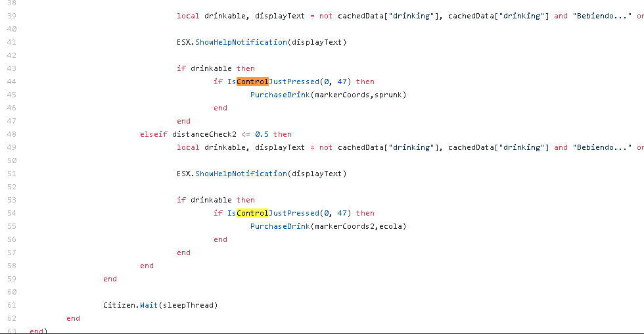The height and width of the screenshot is (334, 644).
Task: Click "end" keyword on line 58
Action: 147,266
